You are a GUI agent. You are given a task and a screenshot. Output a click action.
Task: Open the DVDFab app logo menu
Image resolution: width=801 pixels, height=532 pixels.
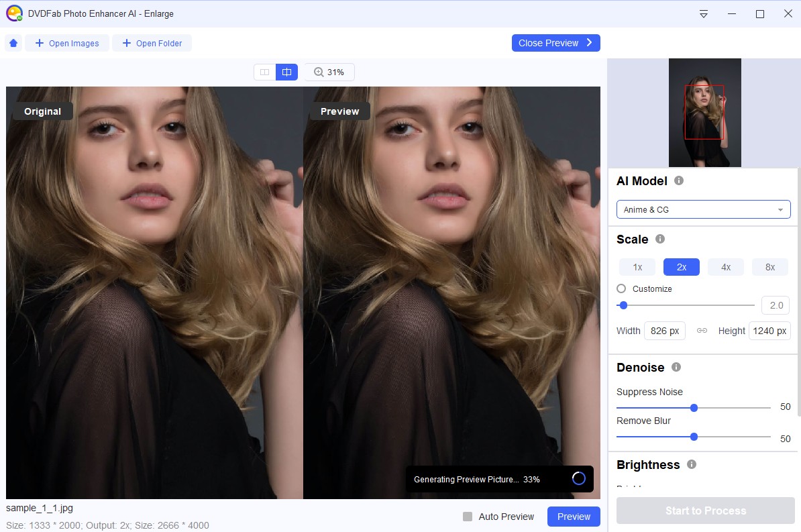[x=14, y=13]
